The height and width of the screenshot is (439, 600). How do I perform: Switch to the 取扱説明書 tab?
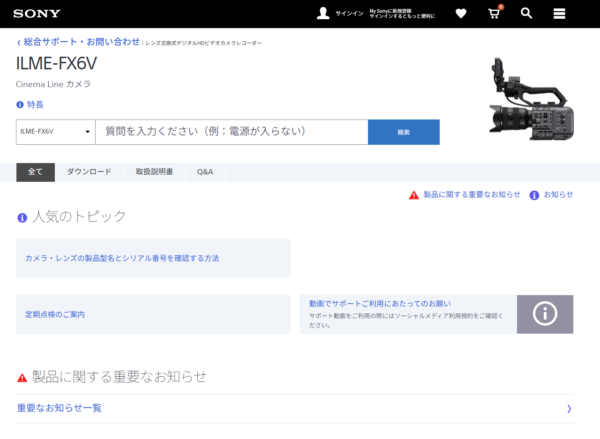click(x=154, y=172)
